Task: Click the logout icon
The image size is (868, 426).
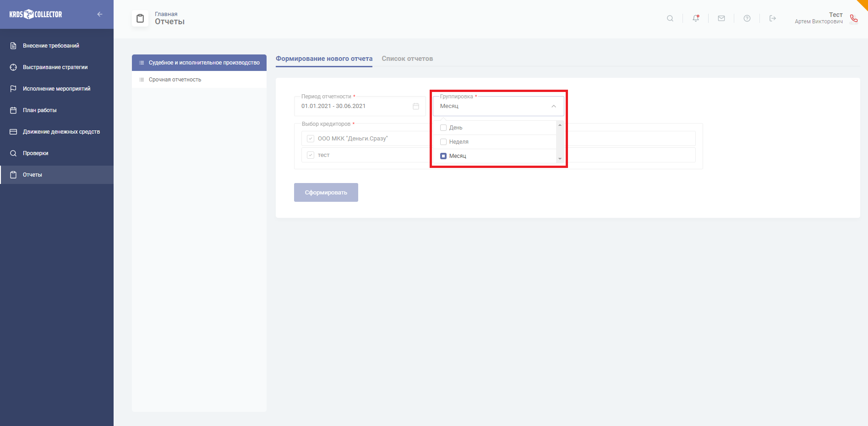Action: pyautogui.click(x=773, y=18)
